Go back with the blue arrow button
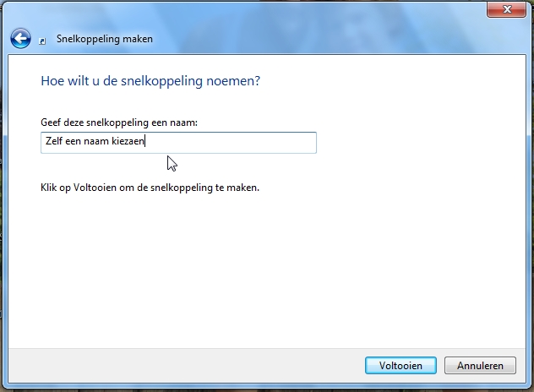Screen dimensions: 534x392 pyautogui.click(x=20, y=38)
